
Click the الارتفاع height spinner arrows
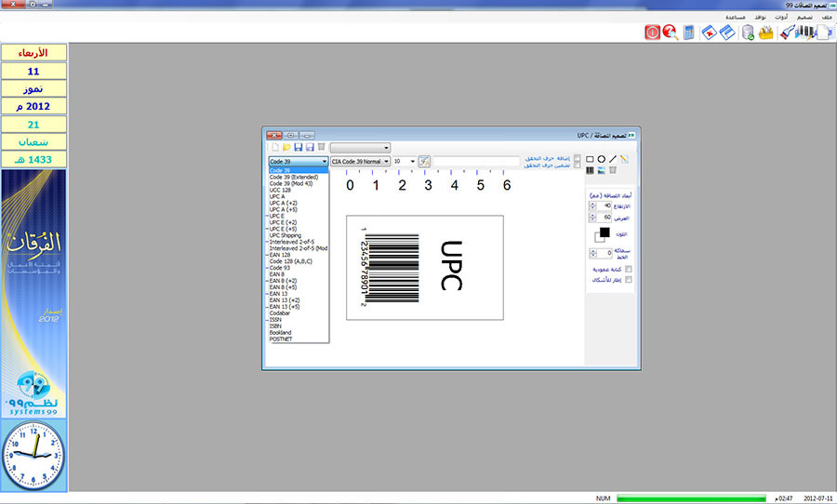(x=592, y=206)
